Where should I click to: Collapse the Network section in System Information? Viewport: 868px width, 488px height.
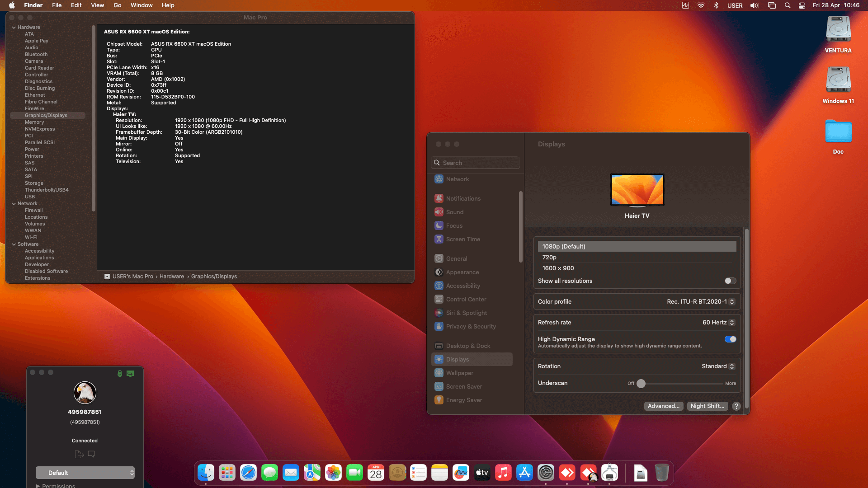tap(14, 203)
